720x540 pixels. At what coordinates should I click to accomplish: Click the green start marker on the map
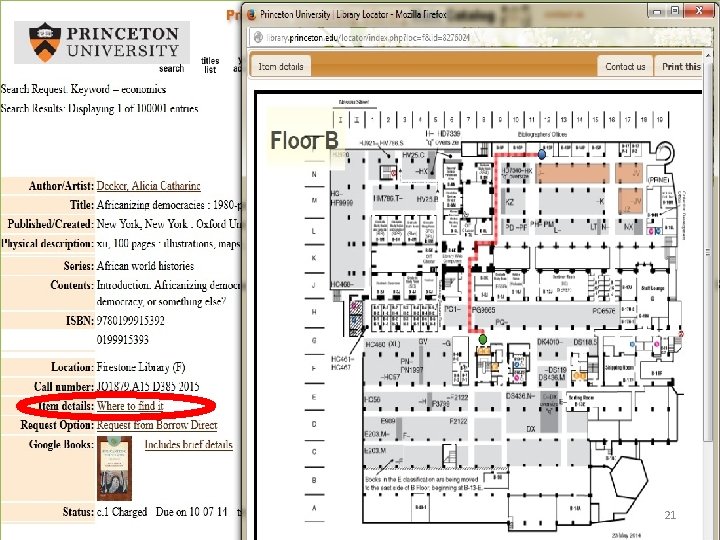tap(482, 339)
